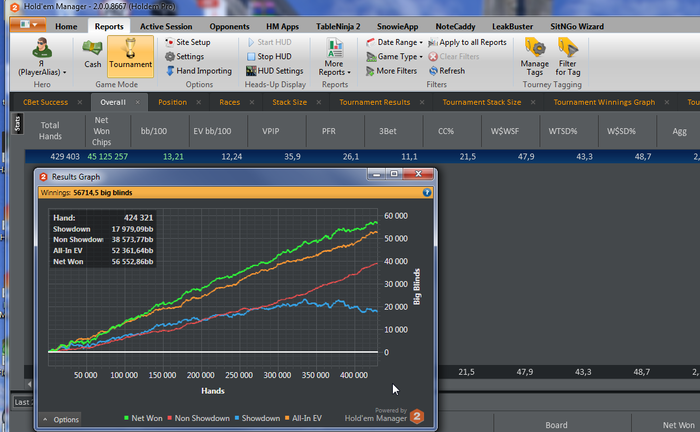Open More Reports
The height and width of the screenshot is (432, 700).
pyautogui.click(x=334, y=57)
